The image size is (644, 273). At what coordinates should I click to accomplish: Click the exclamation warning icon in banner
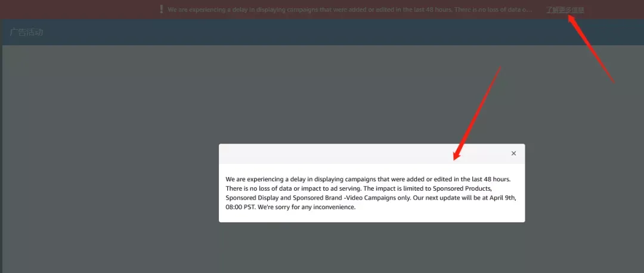point(162,9)
